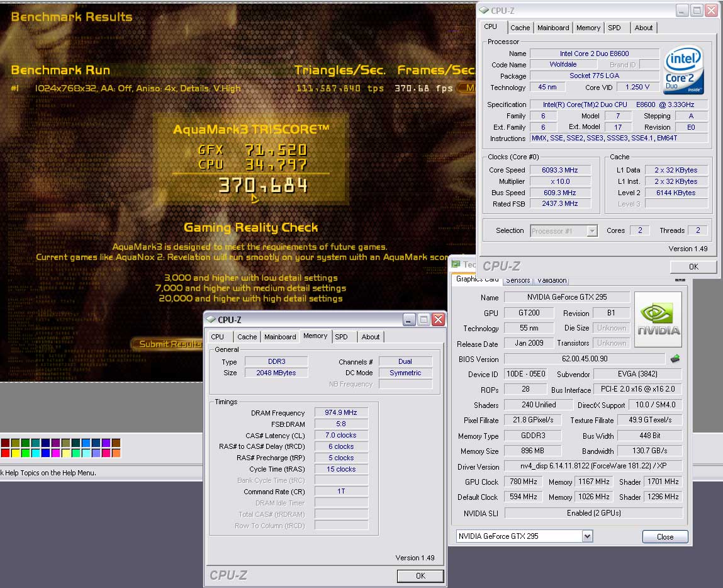Select SPD tab in CPU-Z Memory window
723x588 pixels.
pyautogui.click(x=341, y=337)
